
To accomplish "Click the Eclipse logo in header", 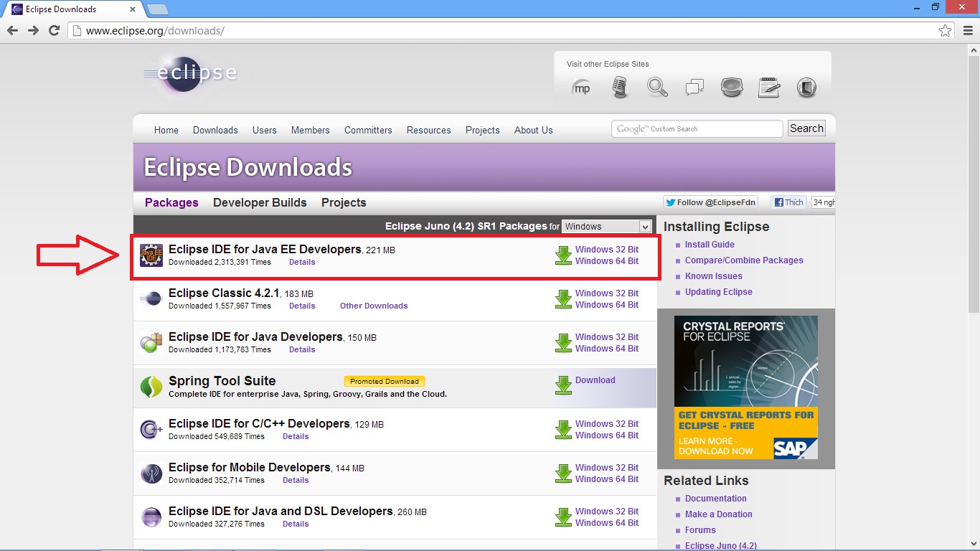I will [190, 75].
